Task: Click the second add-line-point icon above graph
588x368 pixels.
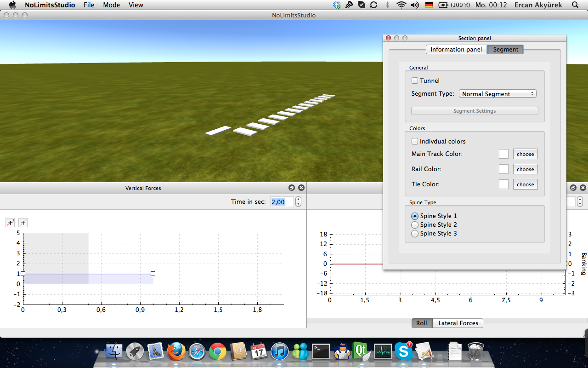Action: 23,223
